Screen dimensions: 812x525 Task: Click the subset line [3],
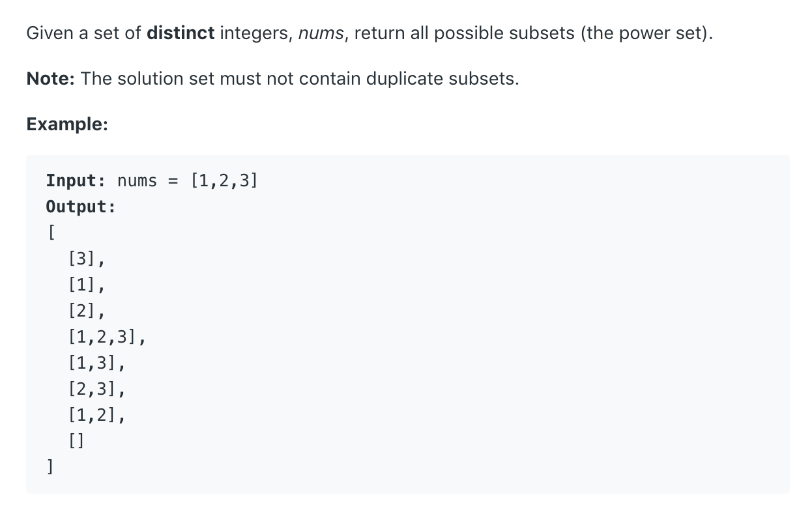coord(86,259)
